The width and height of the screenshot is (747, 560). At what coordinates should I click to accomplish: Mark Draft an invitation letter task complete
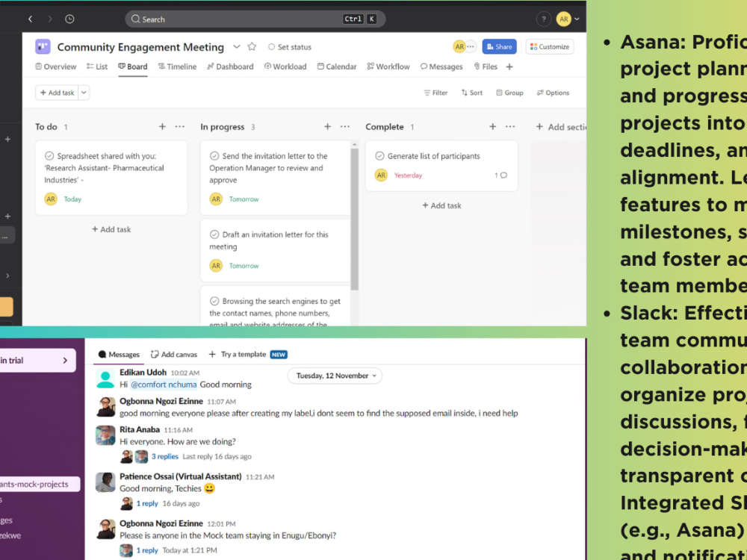pyautogui.click(x=214, y=234)
